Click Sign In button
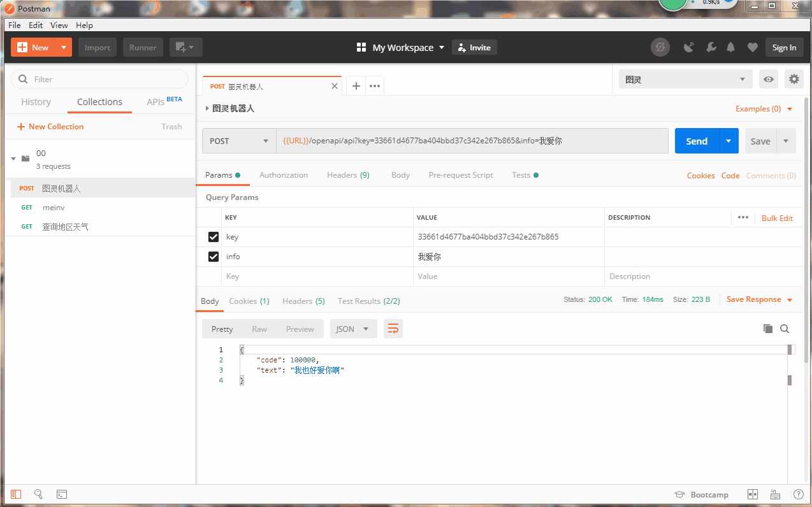Viewport: 812px width, 507px height. [x=784, y=47]
